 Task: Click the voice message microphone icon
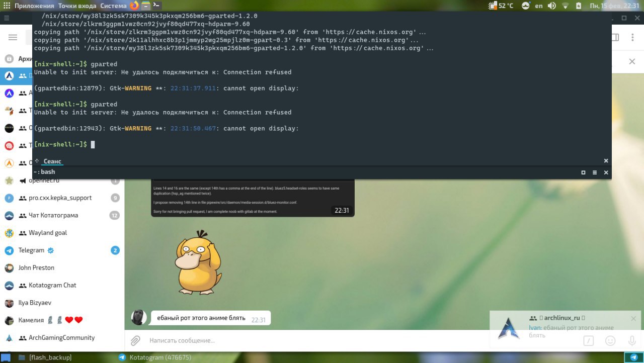pyautogui.click(x=632, y=341)
